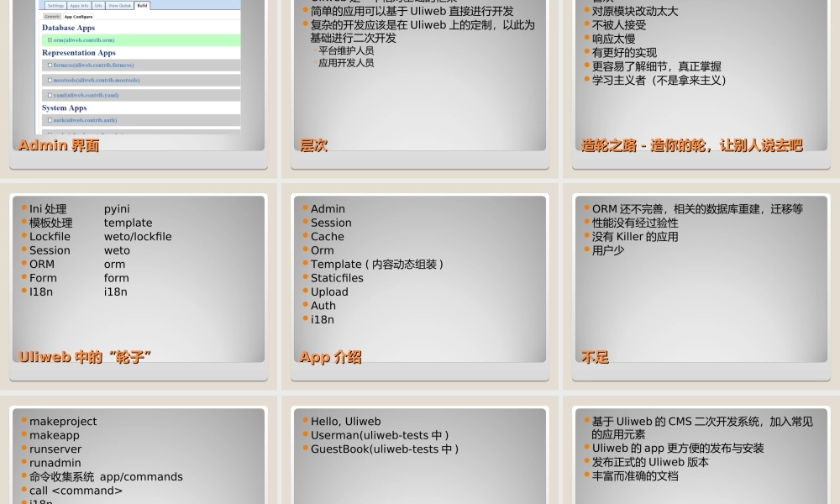
Task: Select the Urls tab
Action: click(x=98, y=6)
